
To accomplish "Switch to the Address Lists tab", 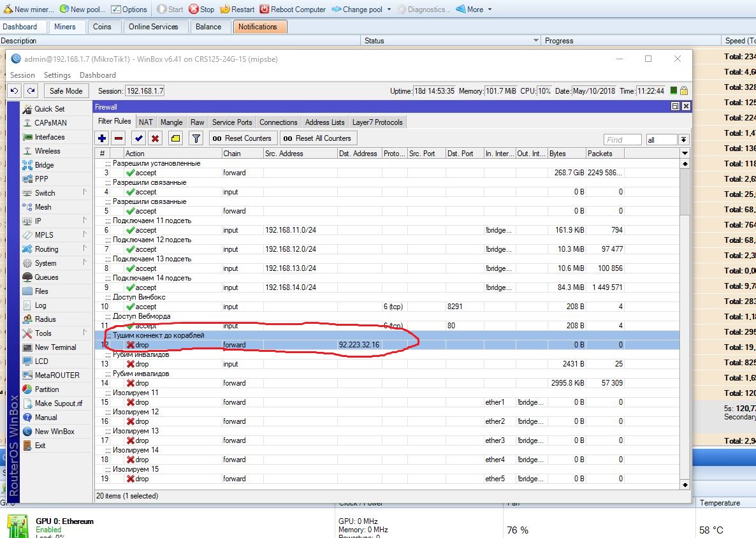I will click(x=324, y=122).
